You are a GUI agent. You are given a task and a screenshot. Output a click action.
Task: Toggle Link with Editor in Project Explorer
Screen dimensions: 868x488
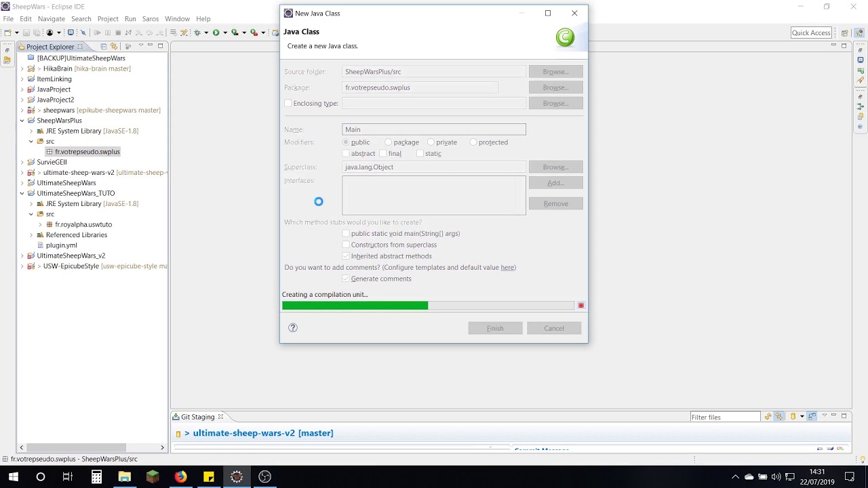114,47
